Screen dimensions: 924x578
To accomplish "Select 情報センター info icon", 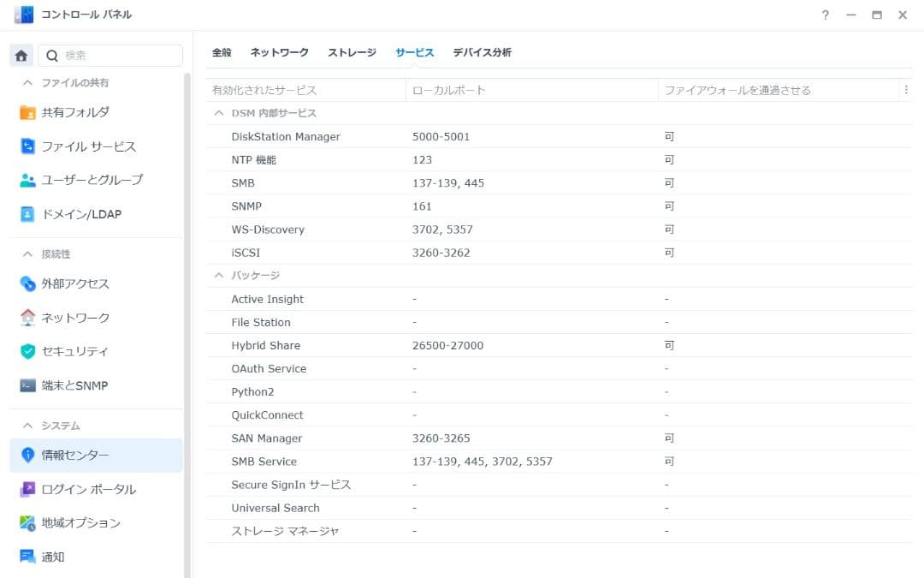I will [27, 455].
